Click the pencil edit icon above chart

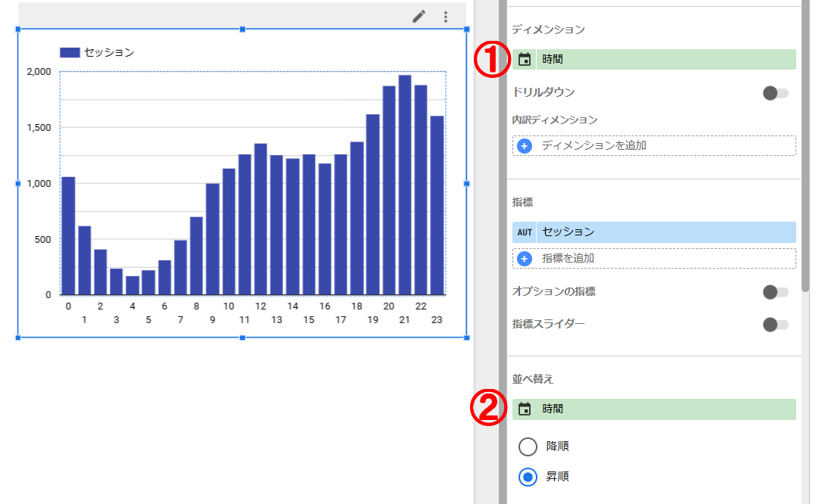(419, 17)
